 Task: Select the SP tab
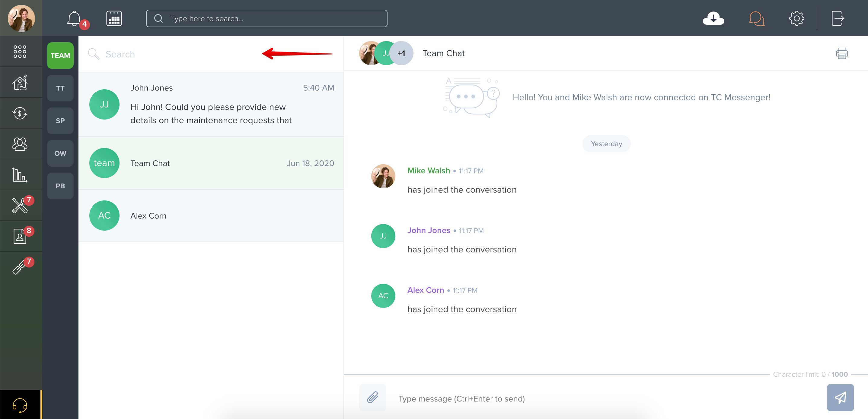[60, 121]
